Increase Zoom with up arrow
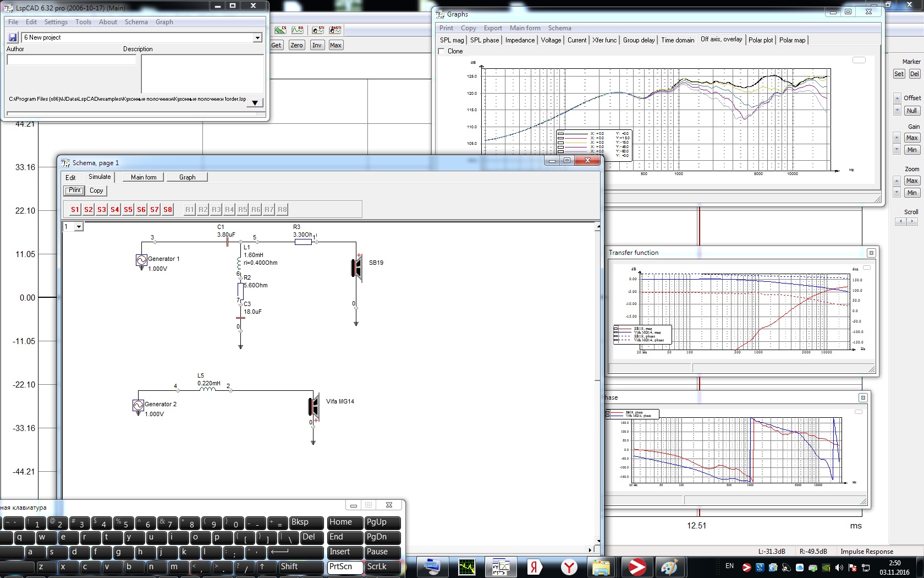924x578 pixels. point(897,181)
